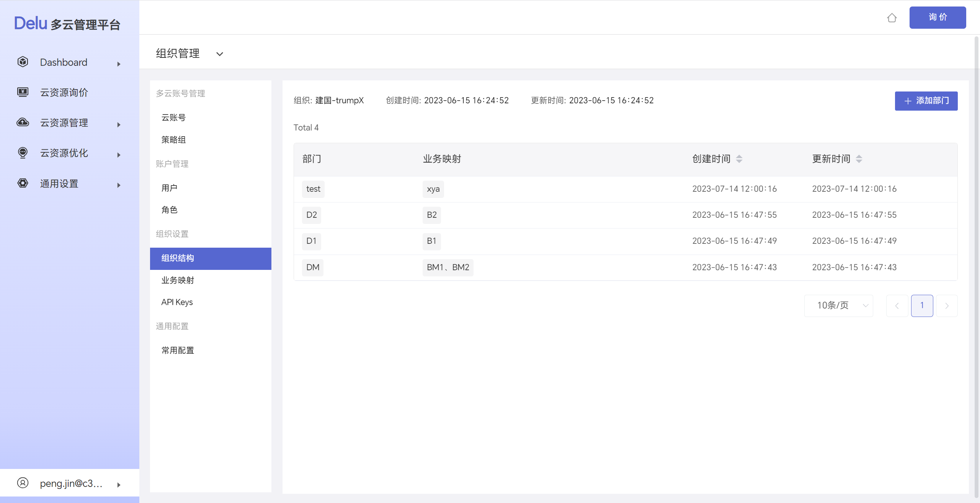
Task: Expand the 组织管理 dropdown chevron
Action: [x=219, y=54]
